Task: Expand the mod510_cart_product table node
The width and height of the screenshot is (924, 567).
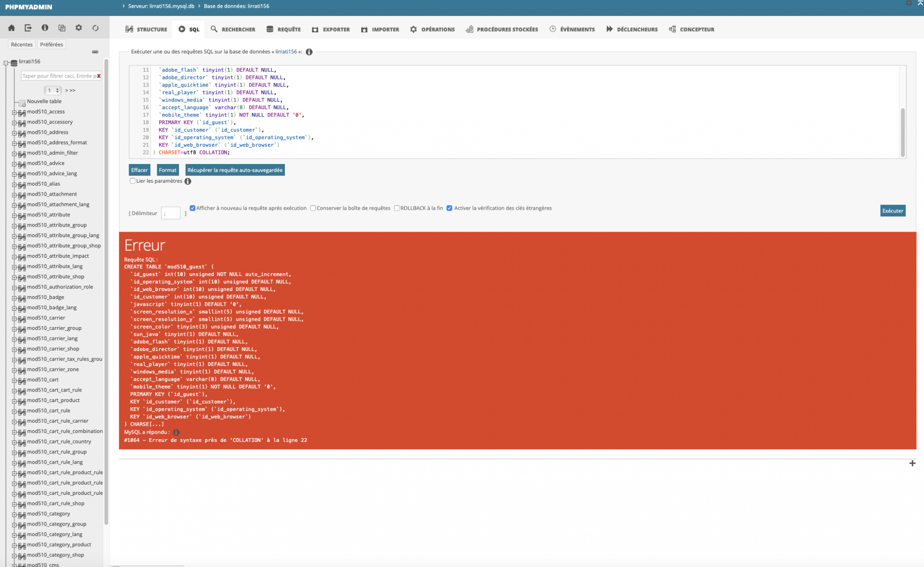Action: tap(14, 401)
